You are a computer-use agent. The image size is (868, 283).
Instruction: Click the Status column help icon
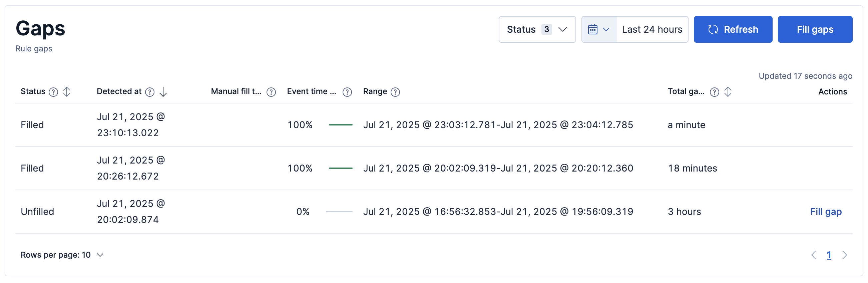[53, 92]
